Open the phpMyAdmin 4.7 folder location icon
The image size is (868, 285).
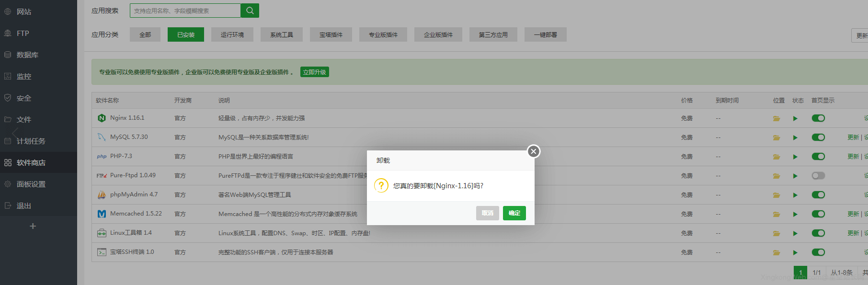777,195
